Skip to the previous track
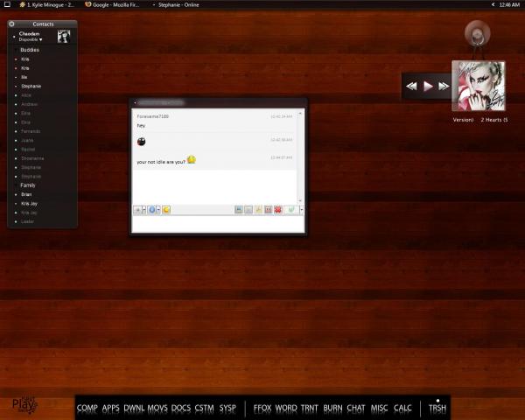 [x=411, y=87]
